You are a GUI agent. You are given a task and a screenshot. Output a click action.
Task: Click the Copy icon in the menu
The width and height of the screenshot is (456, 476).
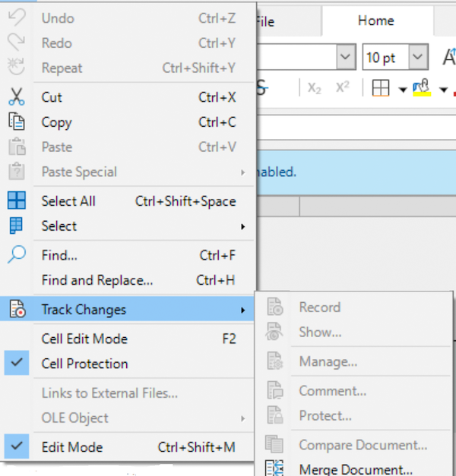click(16, 122)
